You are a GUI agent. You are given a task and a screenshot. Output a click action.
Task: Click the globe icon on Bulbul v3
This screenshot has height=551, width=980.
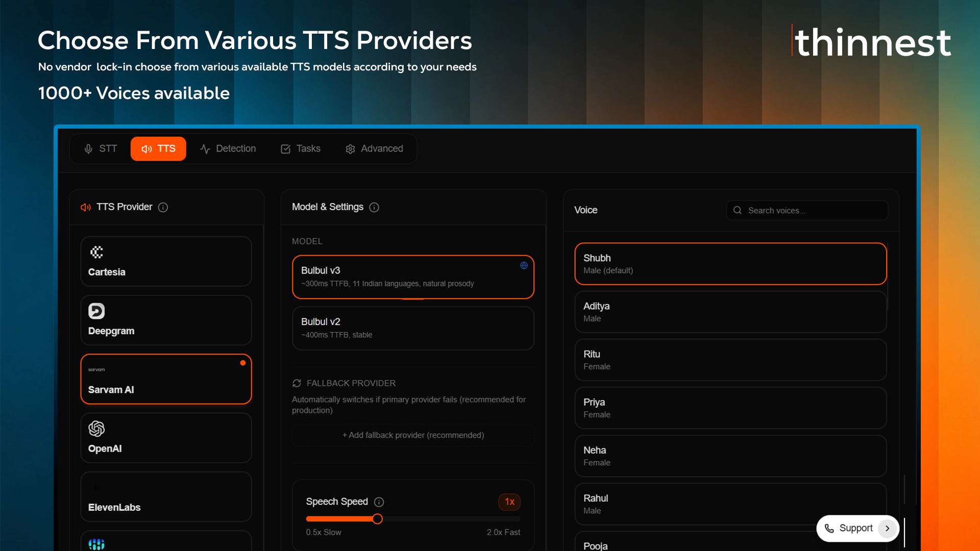pyautogui.click(x=524, y=265)
